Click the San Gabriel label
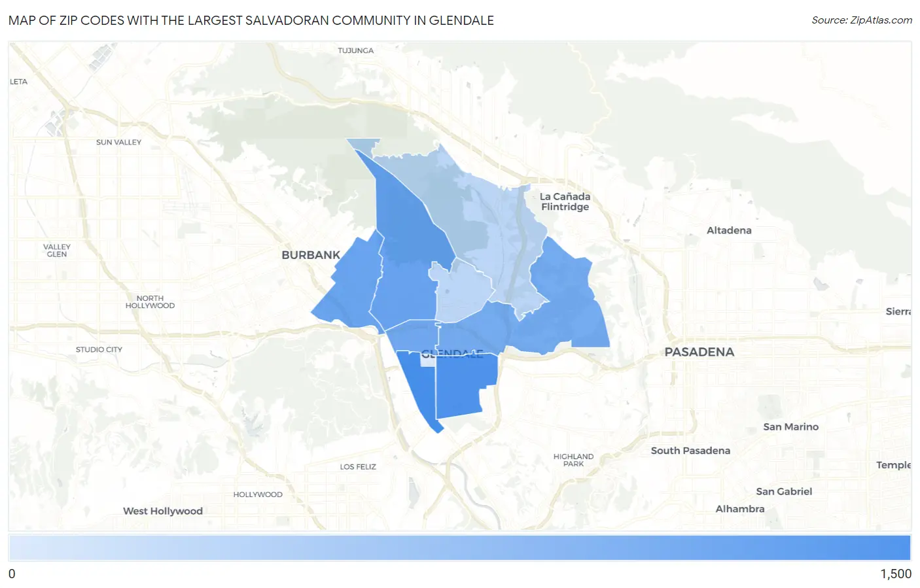The height and width of the screenshot is (588, 920). point(784,491)
